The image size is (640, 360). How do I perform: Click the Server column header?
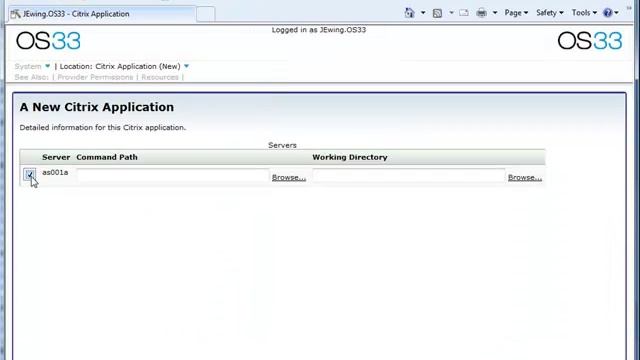[56, 157]
